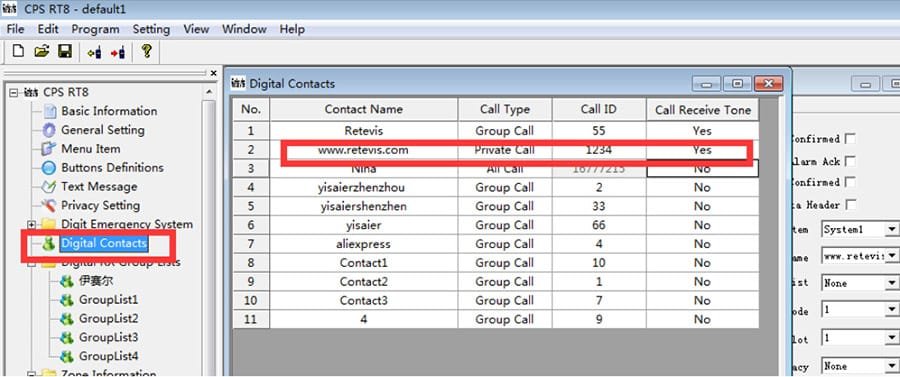Open the File menu

point(15,29)
